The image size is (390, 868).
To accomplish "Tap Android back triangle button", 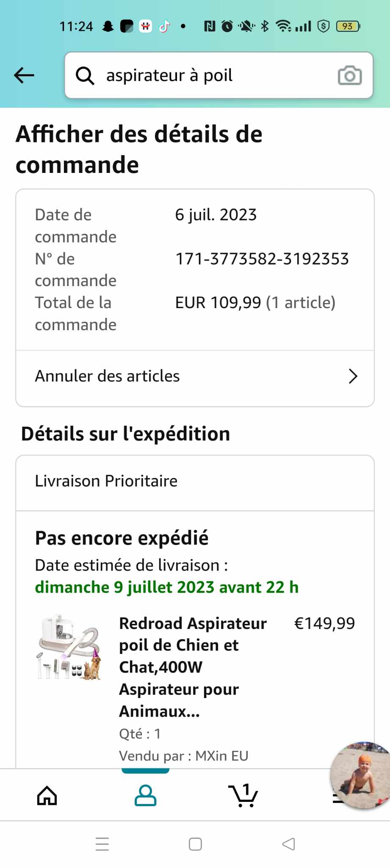I will point(288,844).
